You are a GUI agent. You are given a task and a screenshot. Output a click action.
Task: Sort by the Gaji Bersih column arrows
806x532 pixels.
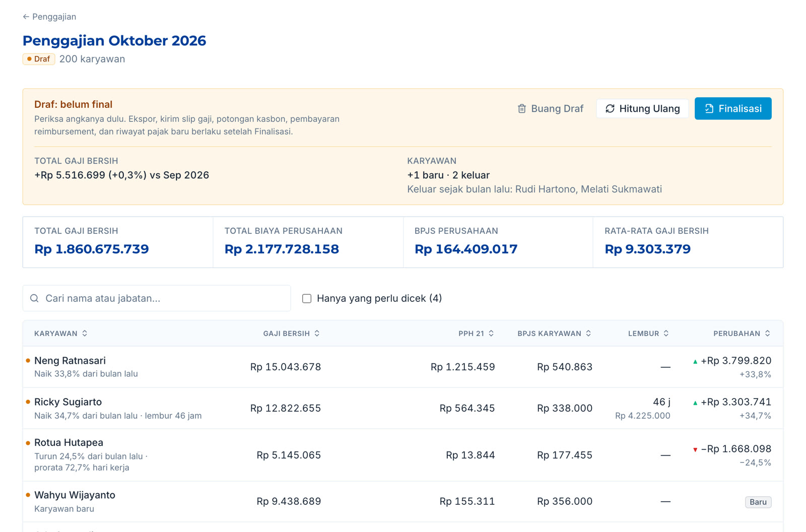317,334
